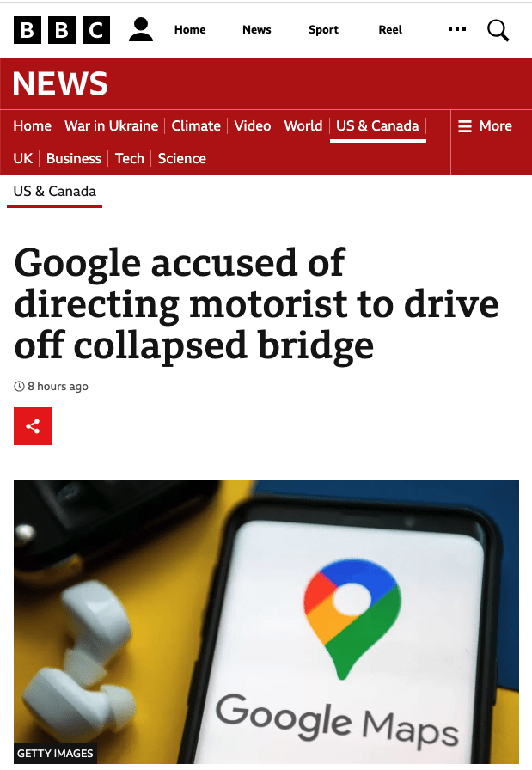The height and width of the screenshot is (770, 532).
Task: Navigate to the Tech section
Action: pos(130,159)
